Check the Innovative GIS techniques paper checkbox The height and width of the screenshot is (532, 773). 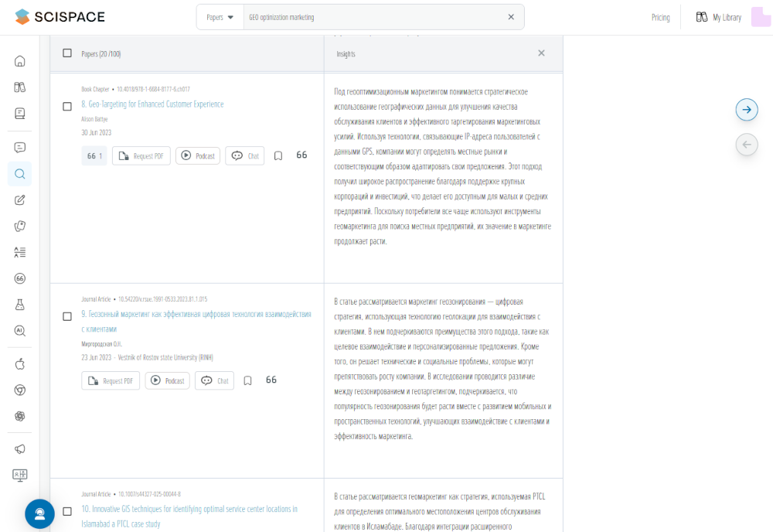67,511
